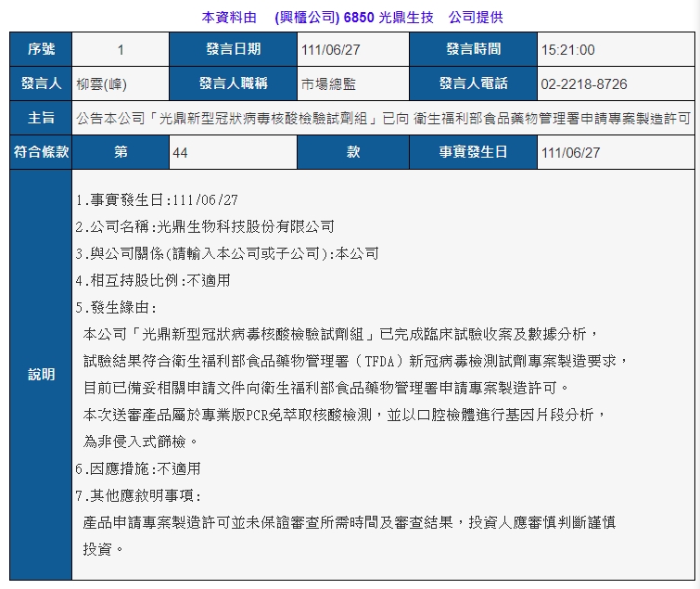Select the spokesperson name 柳雲(峰)
700x589 pixels.
[104, 83]
